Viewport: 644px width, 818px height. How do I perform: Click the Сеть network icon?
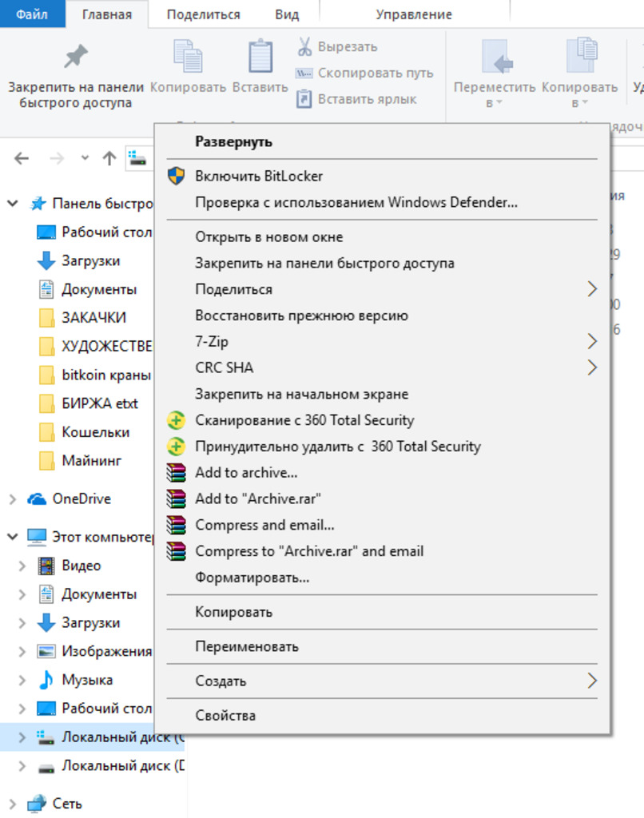[x=37, y=804]
